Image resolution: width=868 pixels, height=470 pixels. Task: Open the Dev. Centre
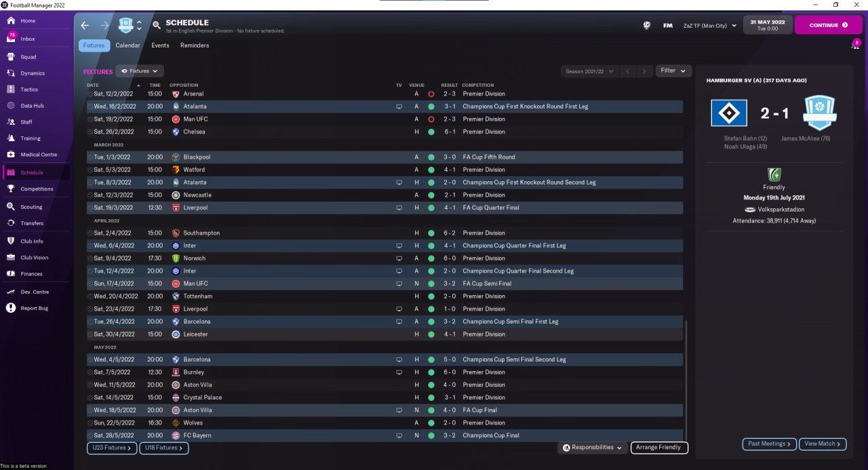tap(35, 292)
